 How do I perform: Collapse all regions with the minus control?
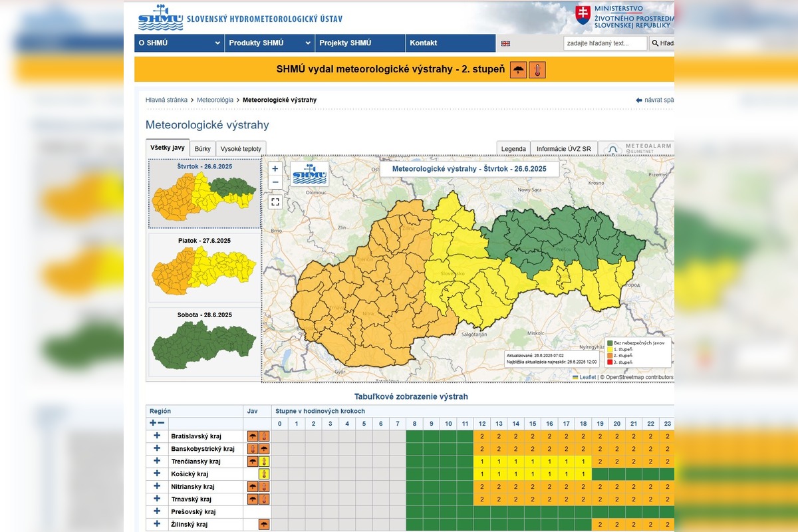tap(161, 423)
